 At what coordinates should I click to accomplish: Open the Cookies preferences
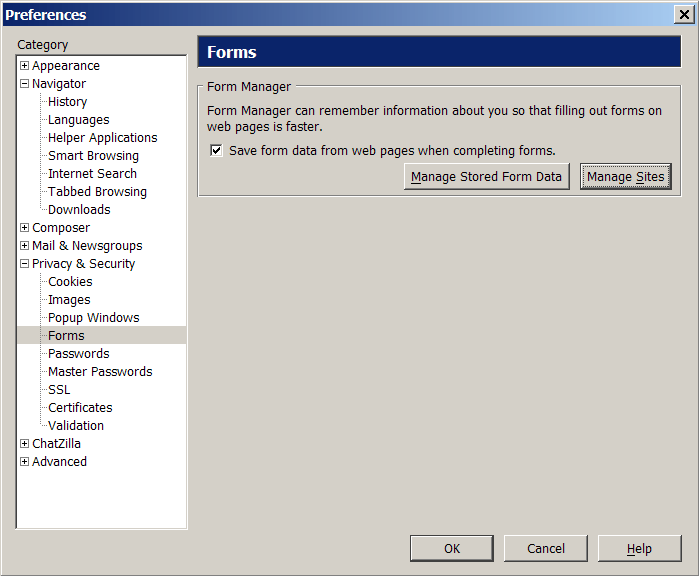point(70,282)
